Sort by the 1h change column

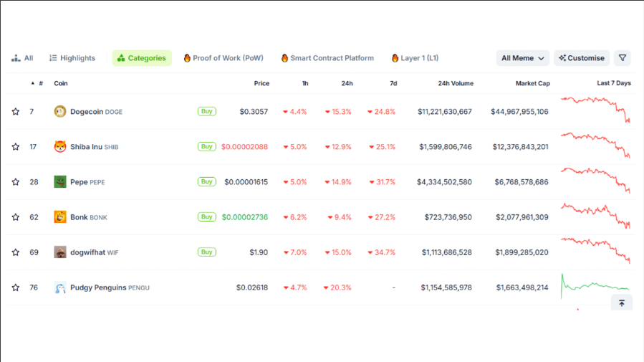point(305,83)
